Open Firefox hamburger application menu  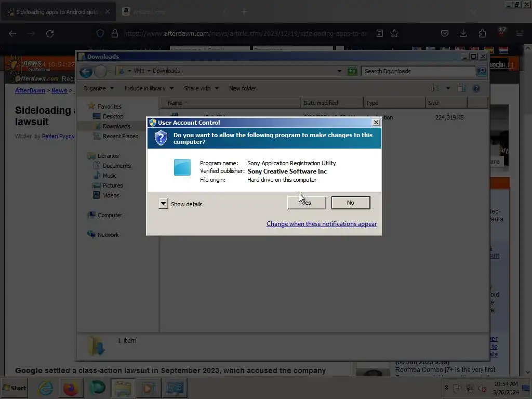pyautogui.click(x=520, y=33)
